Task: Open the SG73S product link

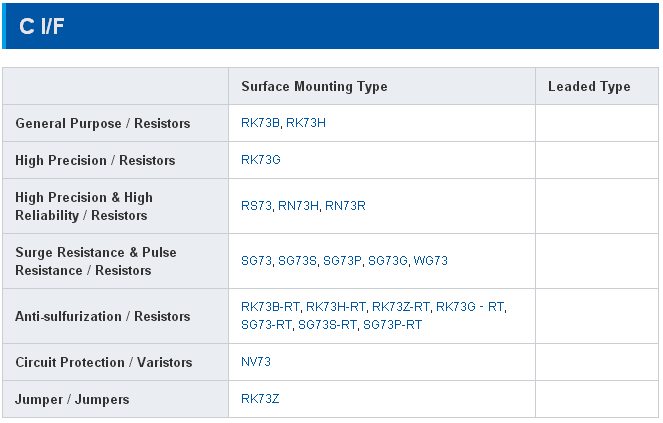Action: point(297,261)
